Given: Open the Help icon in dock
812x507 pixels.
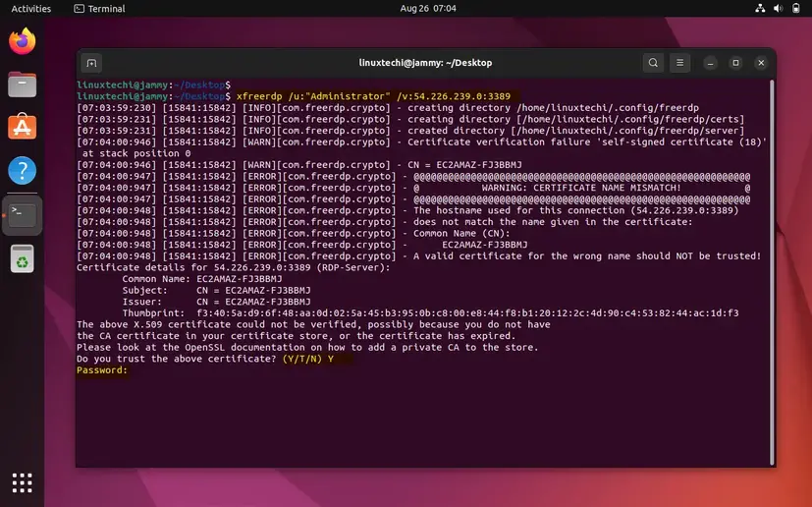Looking at the screenshot, I should [22, 170].
